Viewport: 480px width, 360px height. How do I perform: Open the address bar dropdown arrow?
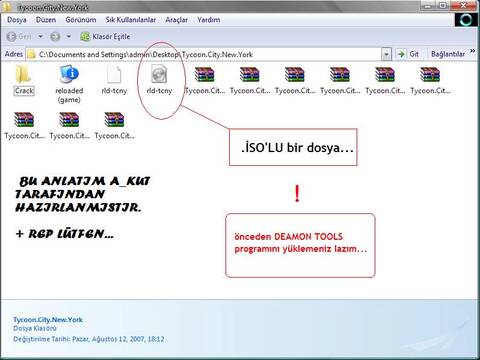(386, 54)
